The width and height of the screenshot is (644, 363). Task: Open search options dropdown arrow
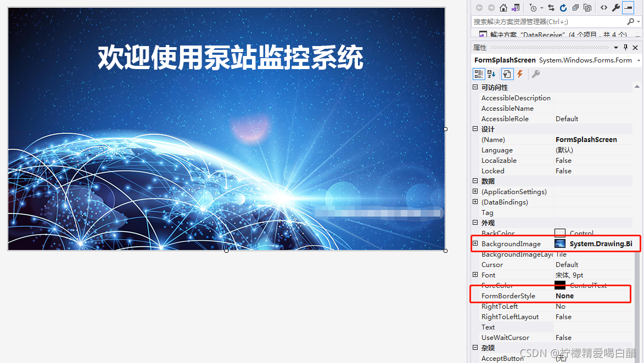pos(639,22)
